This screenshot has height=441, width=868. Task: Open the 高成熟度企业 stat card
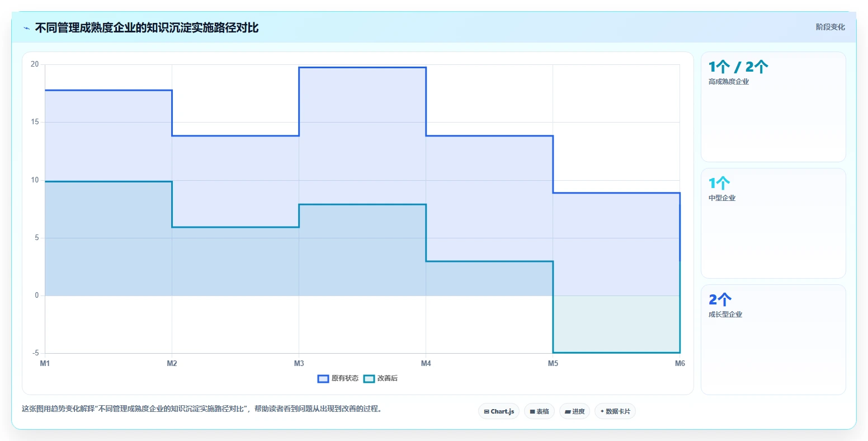tap(773, 107)
